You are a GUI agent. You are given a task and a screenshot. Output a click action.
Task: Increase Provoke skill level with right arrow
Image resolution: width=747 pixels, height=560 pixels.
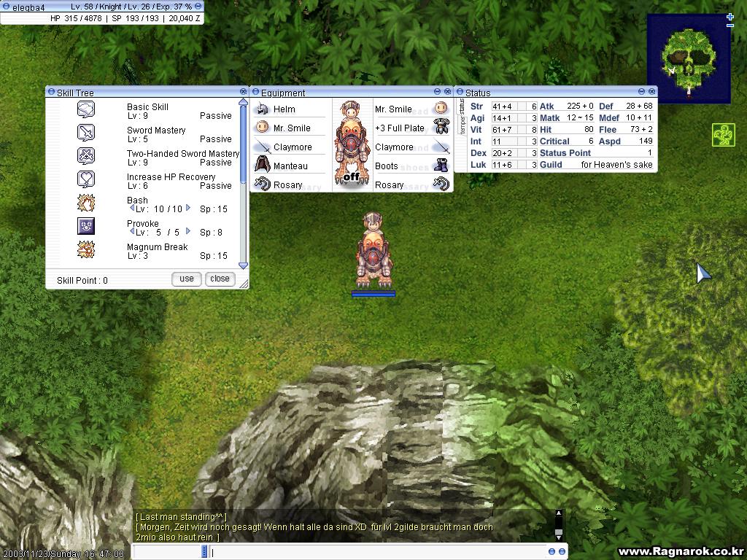coord(188,231)
